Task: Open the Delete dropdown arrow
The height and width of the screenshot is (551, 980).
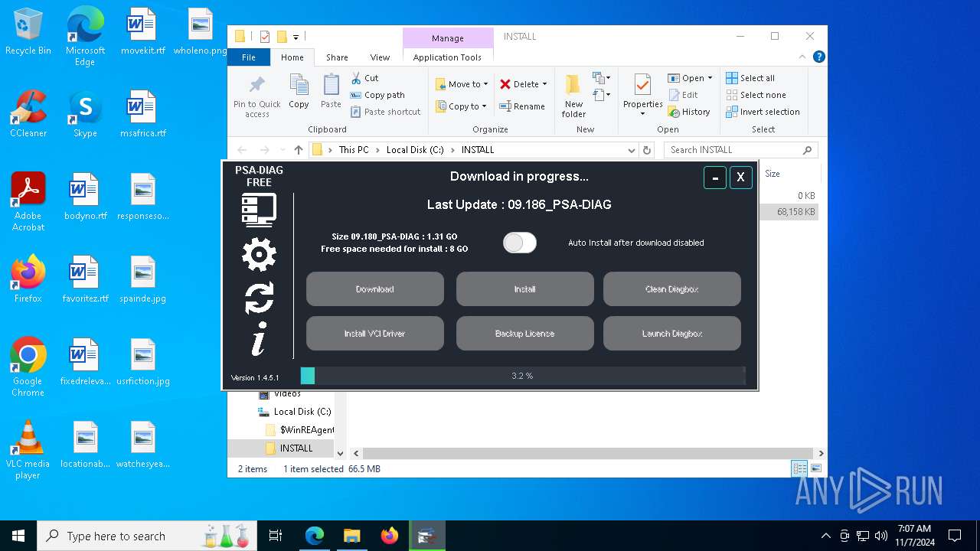Action: pos(544,84)
